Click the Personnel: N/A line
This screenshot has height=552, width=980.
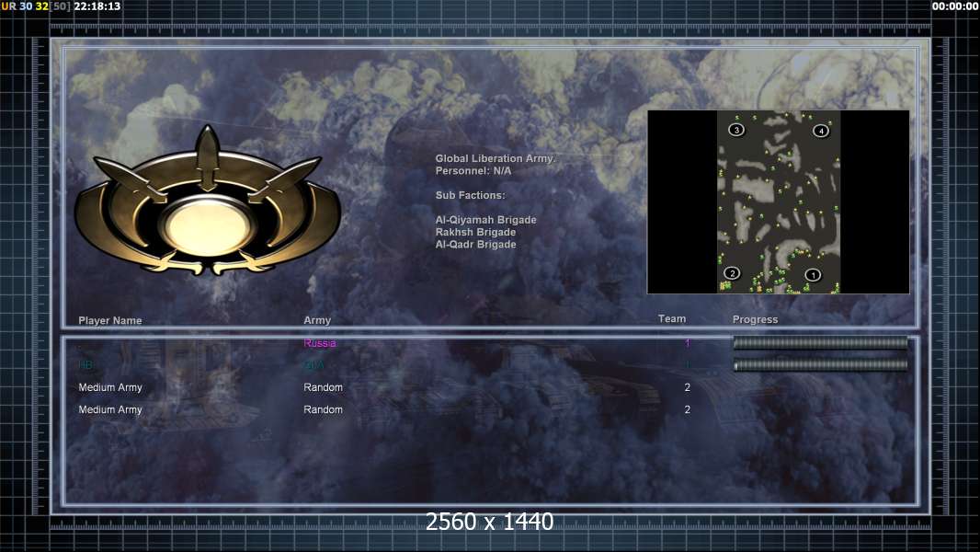473,171
